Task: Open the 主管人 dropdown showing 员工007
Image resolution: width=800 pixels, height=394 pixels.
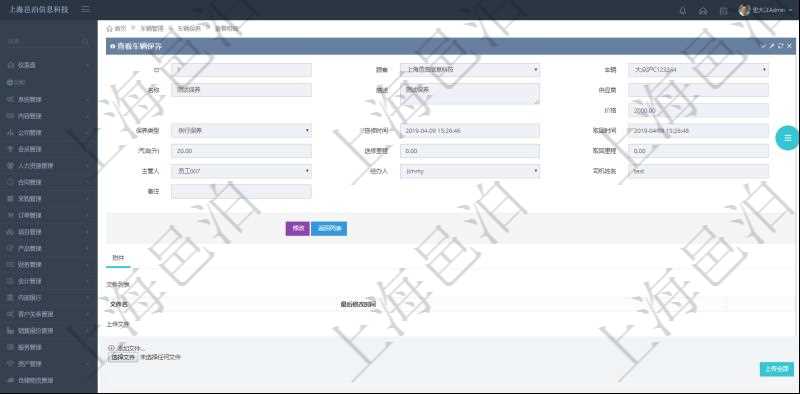Action: point(241,171)
